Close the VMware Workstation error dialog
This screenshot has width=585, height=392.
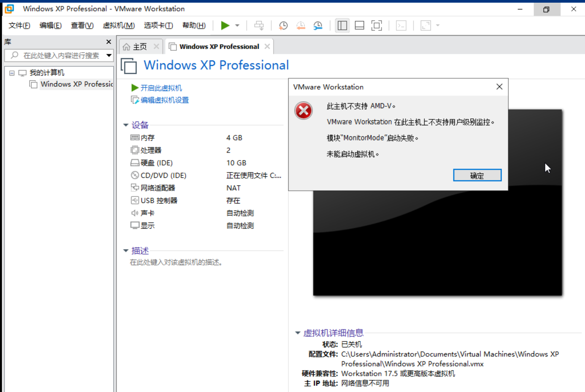(x=499, y=87)
